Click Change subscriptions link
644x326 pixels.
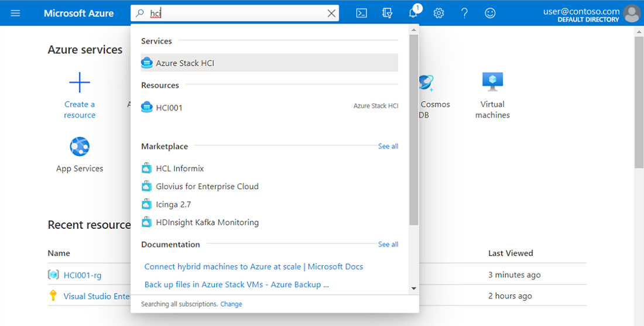point(231,304)
